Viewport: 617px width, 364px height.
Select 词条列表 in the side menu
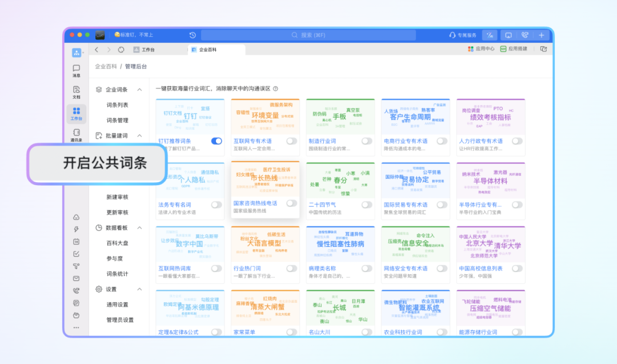click(x=117, y=105)
